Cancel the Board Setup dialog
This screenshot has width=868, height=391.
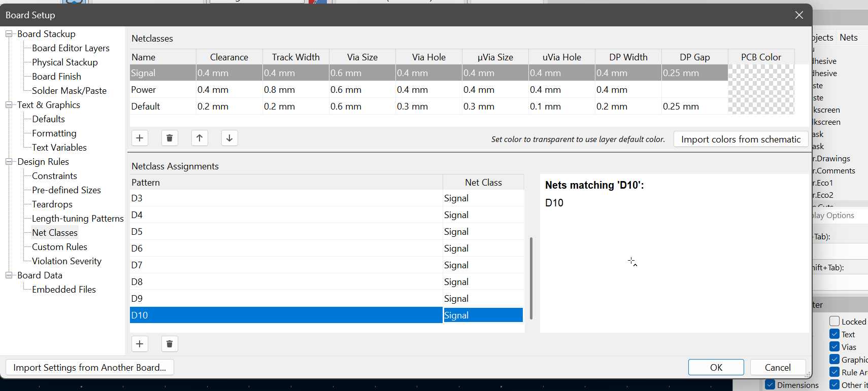(778, 367)
